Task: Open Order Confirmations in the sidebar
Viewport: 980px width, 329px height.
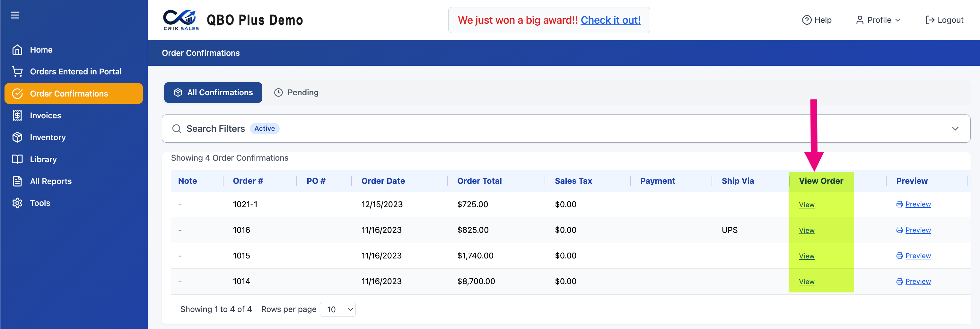Action: [74, 93]
